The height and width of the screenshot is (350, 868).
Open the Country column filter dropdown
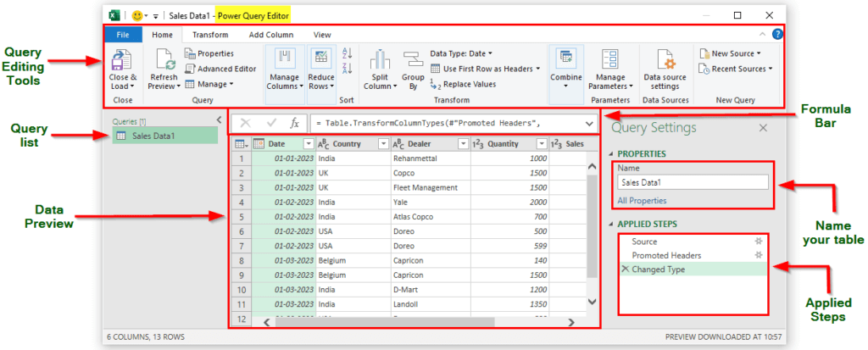(x=382, y=144)
